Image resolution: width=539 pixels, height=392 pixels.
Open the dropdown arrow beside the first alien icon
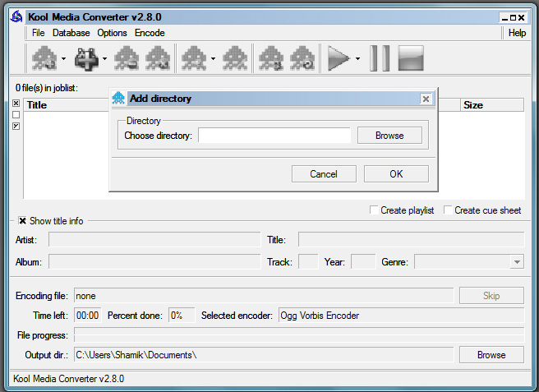63,59
